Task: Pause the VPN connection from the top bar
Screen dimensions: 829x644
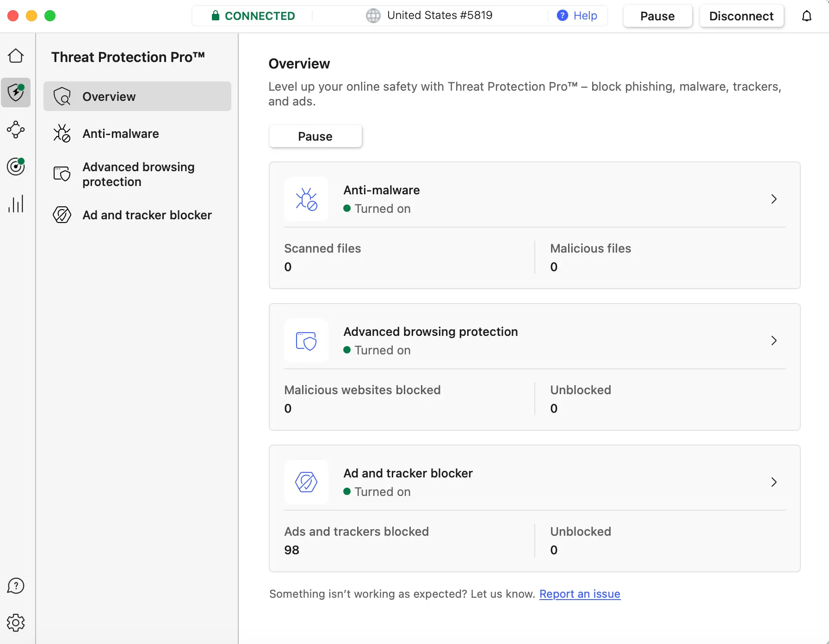Action: coord(657,16)
